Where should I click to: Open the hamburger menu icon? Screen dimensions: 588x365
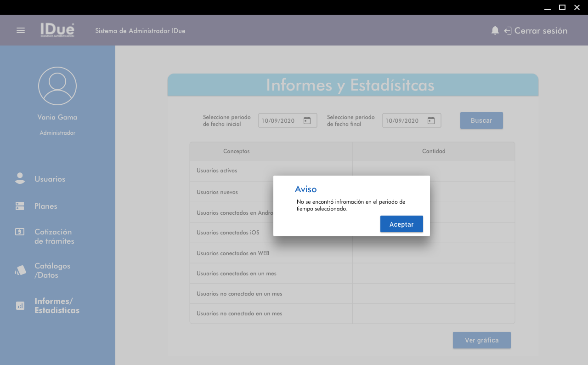pyautogui.click(x=21, y=30)
